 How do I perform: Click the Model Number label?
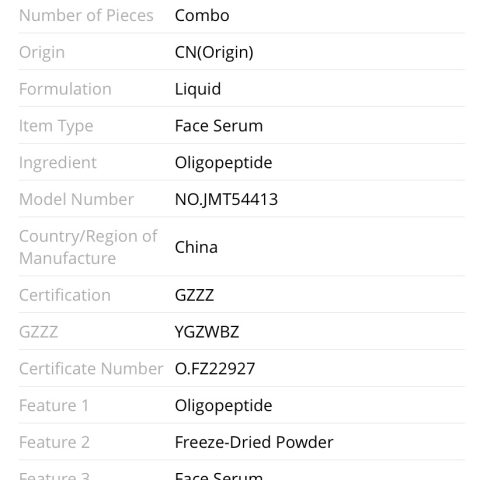(76, 199)
